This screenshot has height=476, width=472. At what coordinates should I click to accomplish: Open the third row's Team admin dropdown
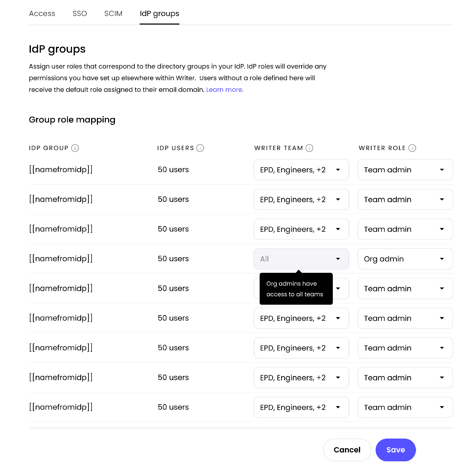tap(405, 229)
